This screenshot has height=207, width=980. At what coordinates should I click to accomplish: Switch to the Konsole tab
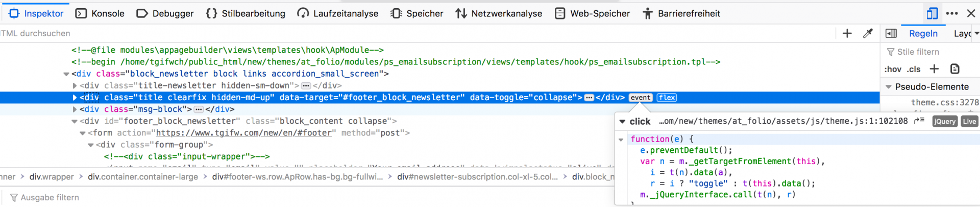(x=100, y=13)
